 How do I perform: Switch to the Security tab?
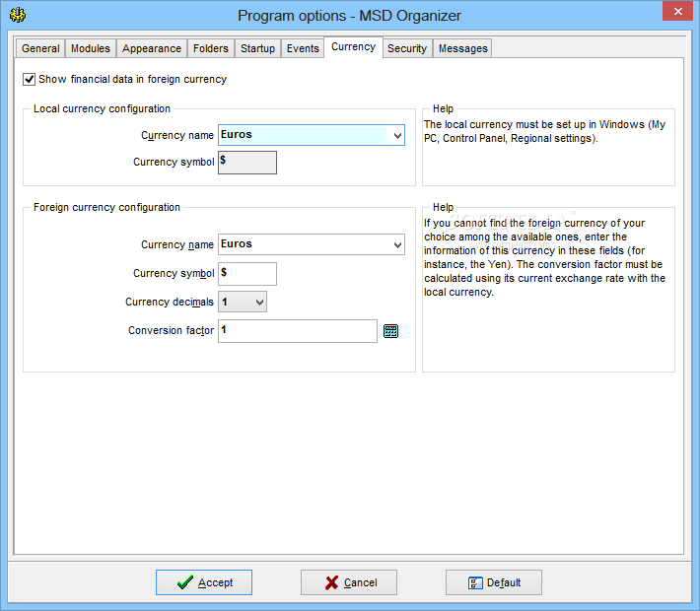point(407,48)
